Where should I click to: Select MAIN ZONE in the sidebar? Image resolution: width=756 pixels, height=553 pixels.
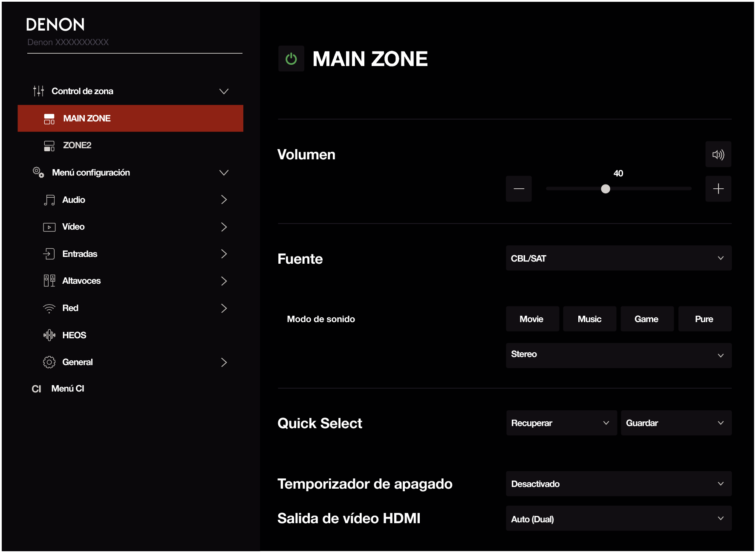[x=130, y=118]
